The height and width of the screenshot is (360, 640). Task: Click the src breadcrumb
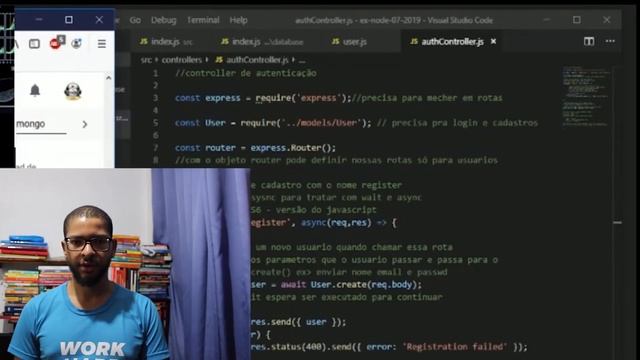tap(146, 60)
